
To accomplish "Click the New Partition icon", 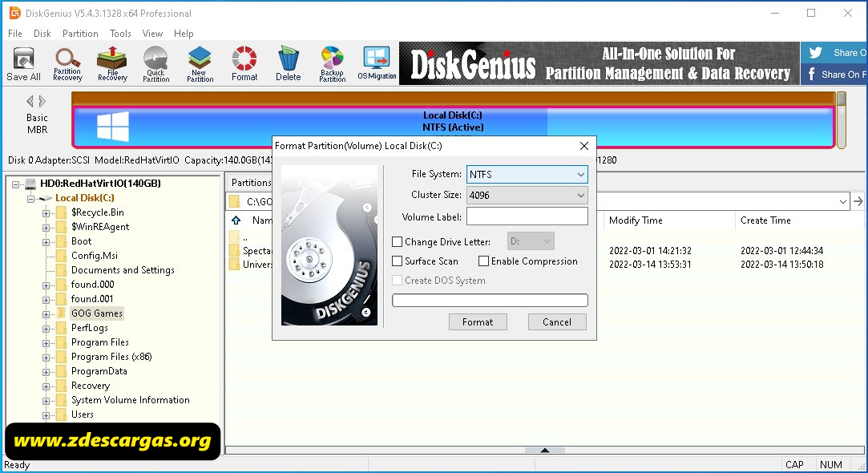I will [x=200, y=63].
